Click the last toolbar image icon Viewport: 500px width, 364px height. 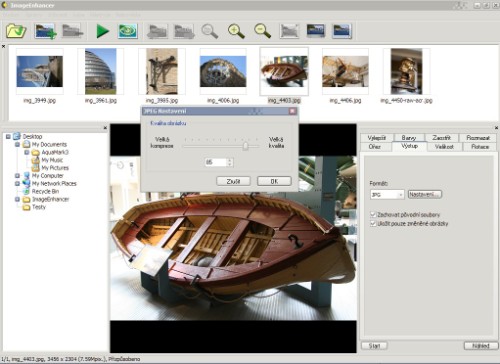[x=342, y=31]
